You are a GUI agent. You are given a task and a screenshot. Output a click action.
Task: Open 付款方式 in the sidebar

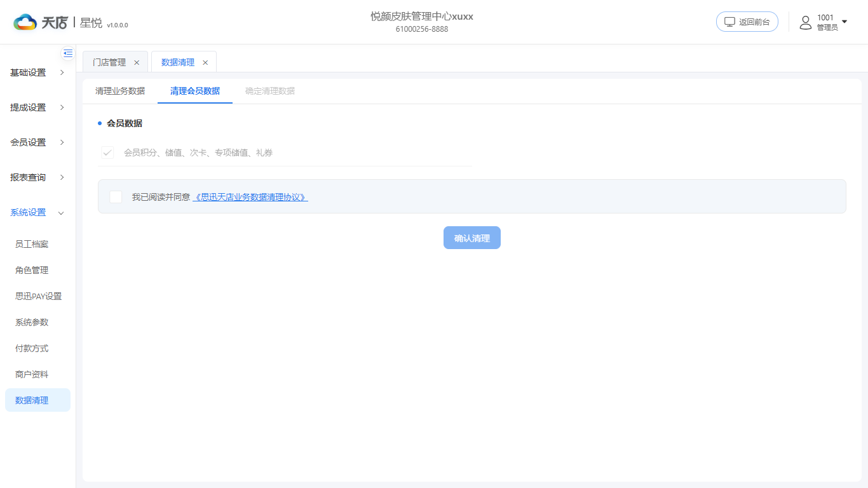(32, 348)
